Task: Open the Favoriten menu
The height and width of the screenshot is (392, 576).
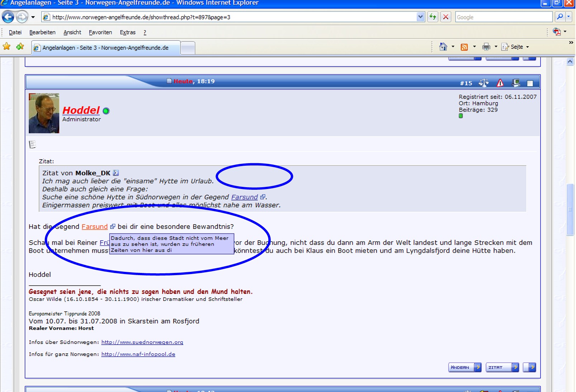Action: [x=100, y=32]
